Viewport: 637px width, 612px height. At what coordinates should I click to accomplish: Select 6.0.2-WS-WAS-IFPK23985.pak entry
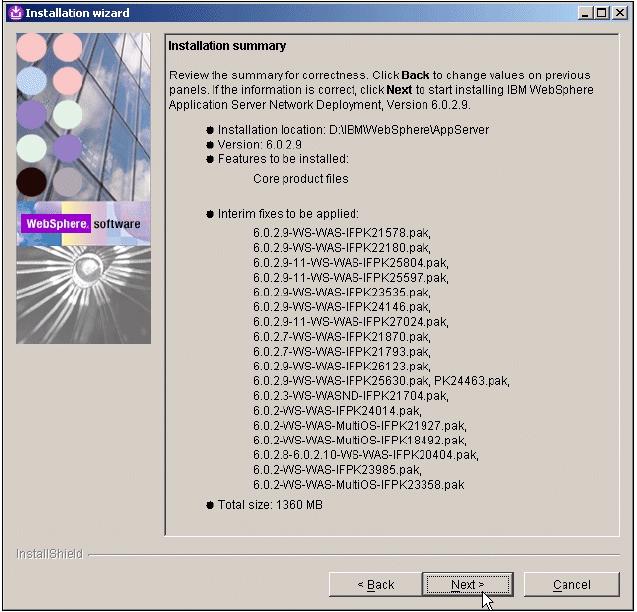tap(337, 470)
